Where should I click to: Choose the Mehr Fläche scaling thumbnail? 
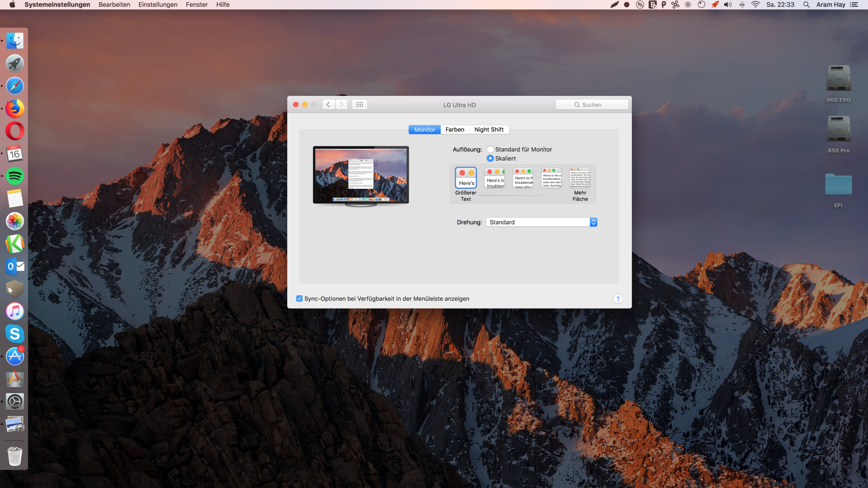coord(580,178)
